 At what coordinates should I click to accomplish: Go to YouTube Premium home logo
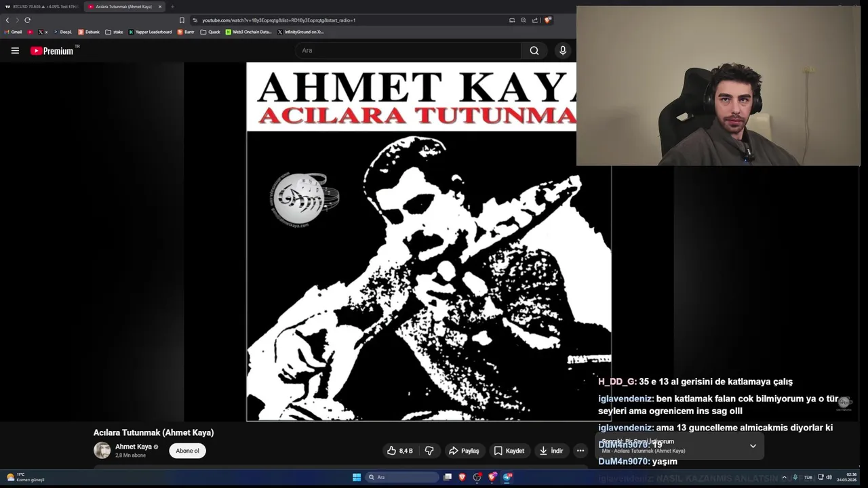(x=52, y=51)
